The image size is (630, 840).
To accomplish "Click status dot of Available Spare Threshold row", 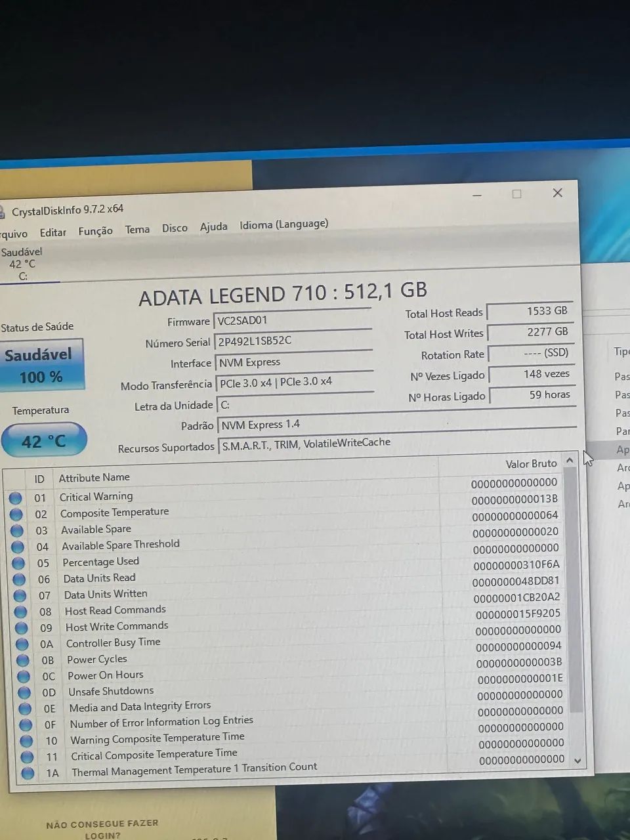I will click(18, 547).
